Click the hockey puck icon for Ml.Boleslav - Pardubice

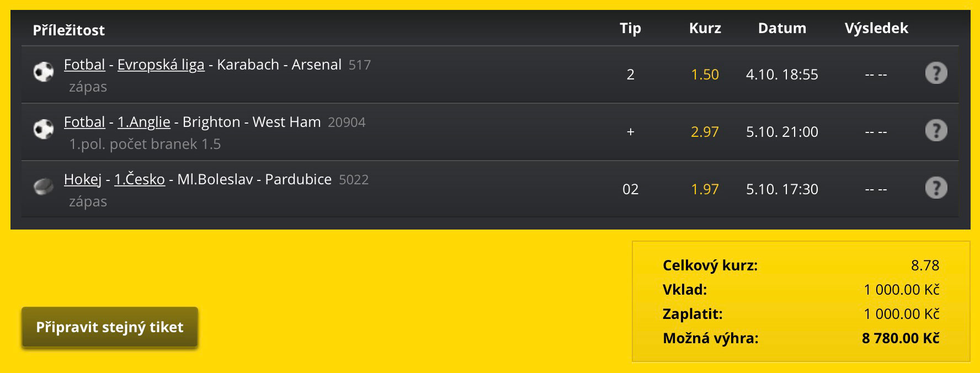click(x=44, y=186)
